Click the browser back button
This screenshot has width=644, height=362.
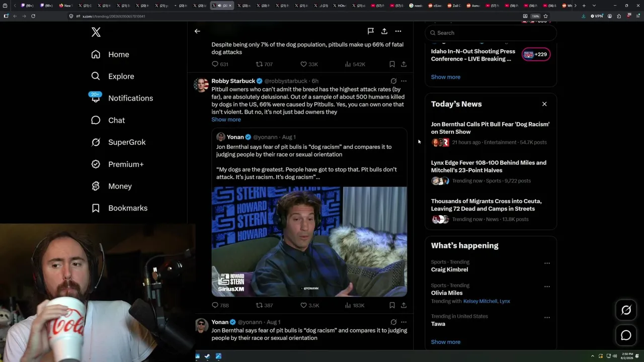pos(15,16)
